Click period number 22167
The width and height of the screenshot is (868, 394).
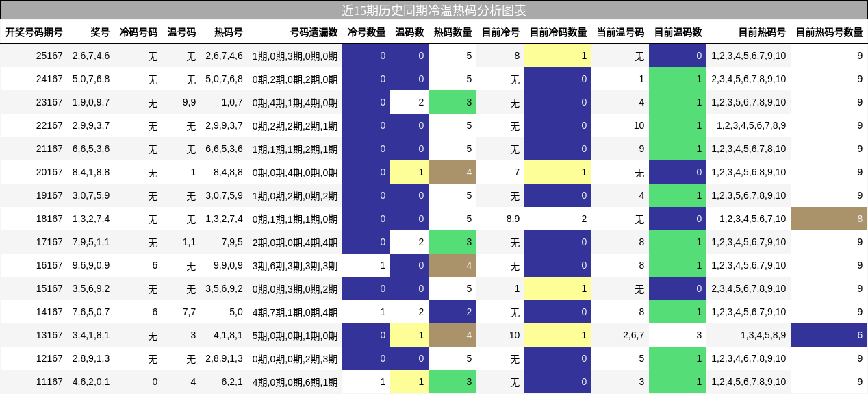pyautogui.click(x=49, y=125)
